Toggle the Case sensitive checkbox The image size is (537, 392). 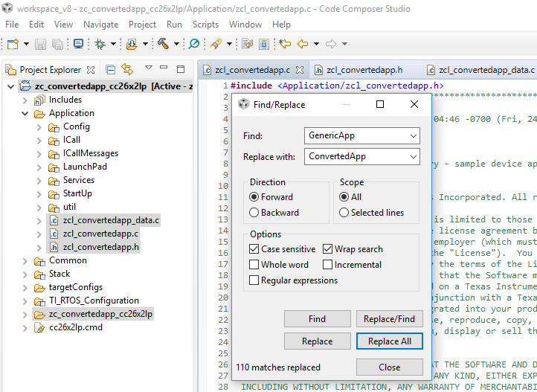tap(254, 249)
